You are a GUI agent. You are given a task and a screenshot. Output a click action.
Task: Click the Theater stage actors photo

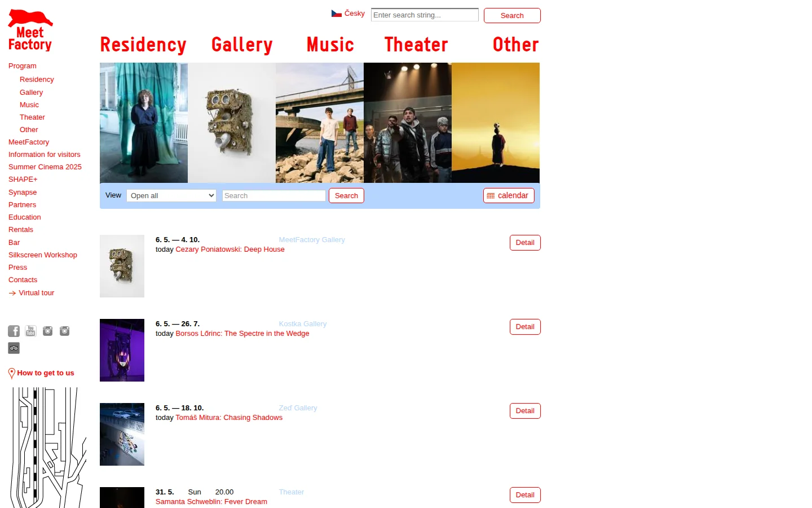coord(408,122)
